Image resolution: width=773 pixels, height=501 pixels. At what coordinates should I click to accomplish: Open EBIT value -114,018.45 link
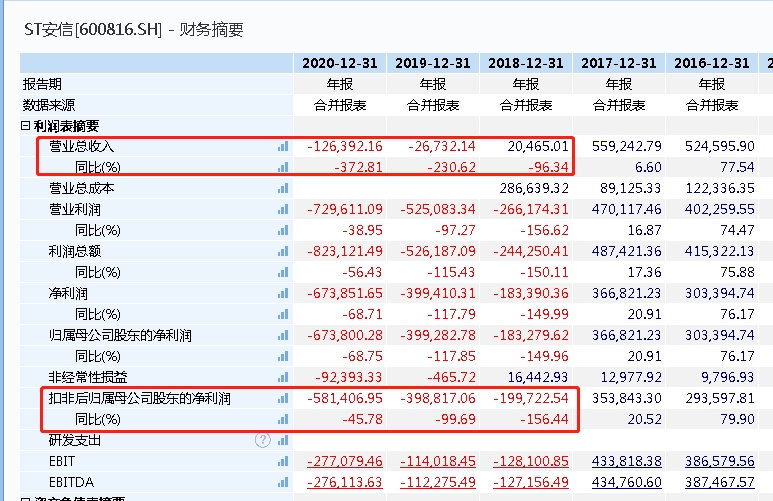tap(438, 462)
